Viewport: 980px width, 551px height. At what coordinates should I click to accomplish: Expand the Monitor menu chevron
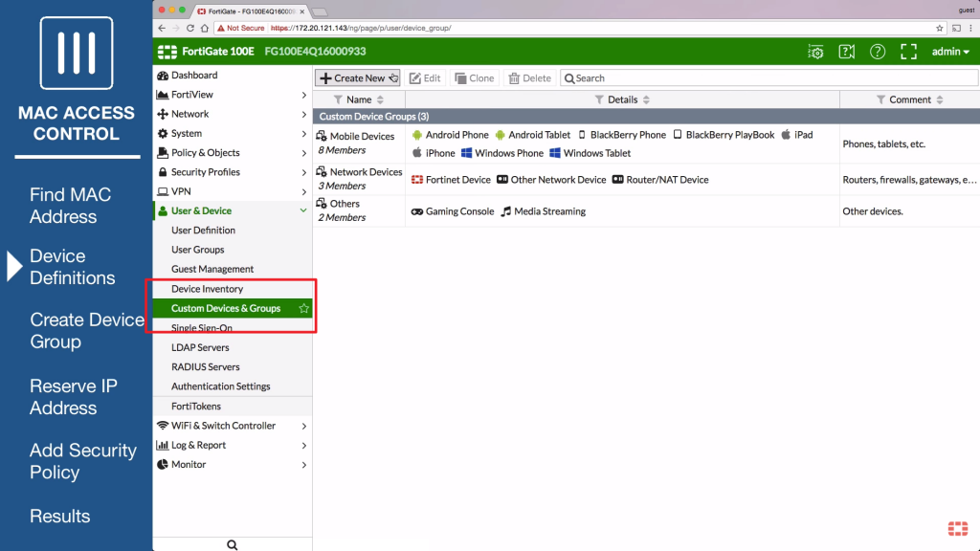pyautogui.click(x=303, y=465)
